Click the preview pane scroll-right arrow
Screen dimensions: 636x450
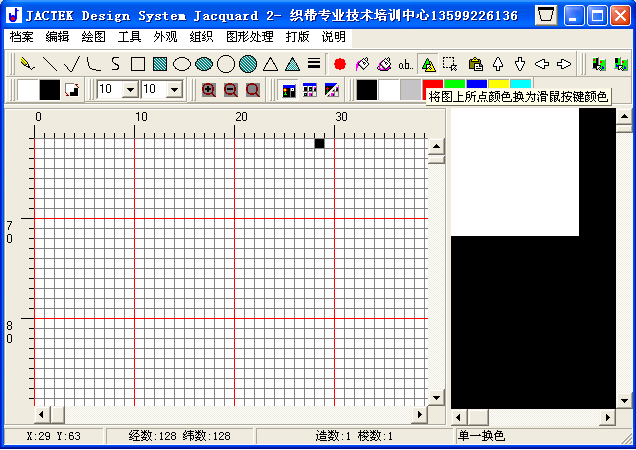607,417
